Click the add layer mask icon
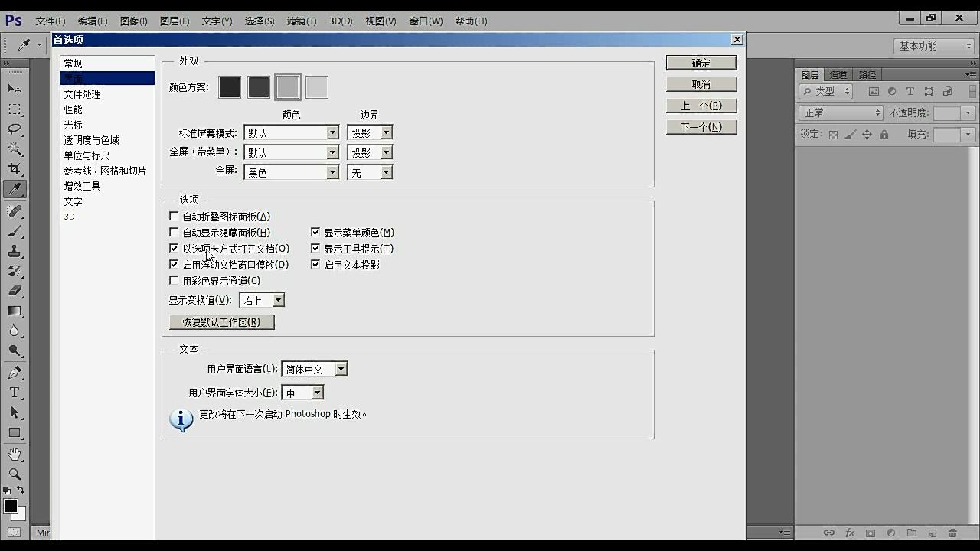Screen dimensions: 980x551 pyautogui.click(x=871, y=533)
